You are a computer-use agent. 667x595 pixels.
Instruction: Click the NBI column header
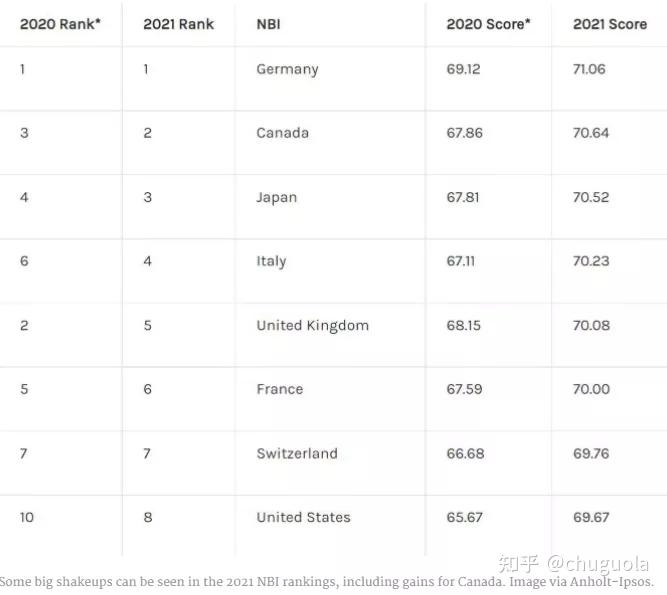pos(268,24)
